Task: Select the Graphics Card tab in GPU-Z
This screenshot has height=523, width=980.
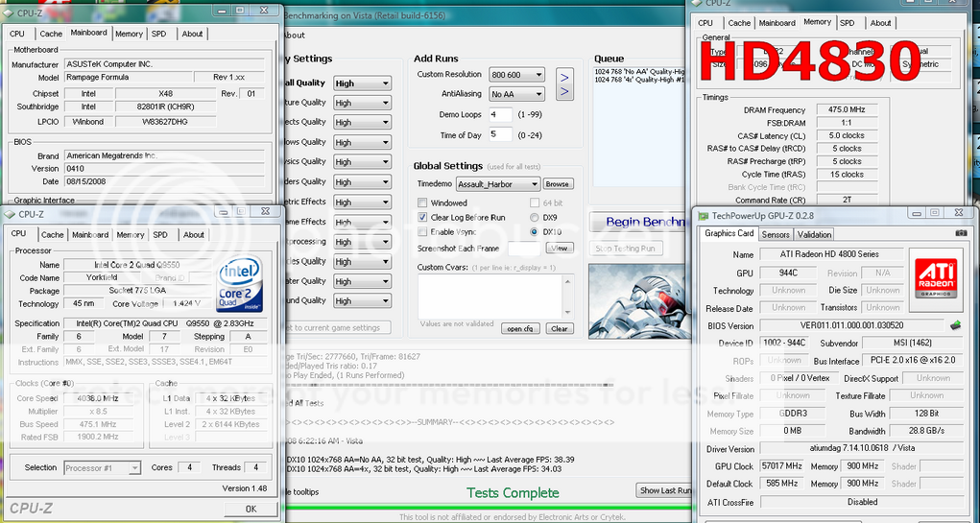Action: [x=729, y=233]
